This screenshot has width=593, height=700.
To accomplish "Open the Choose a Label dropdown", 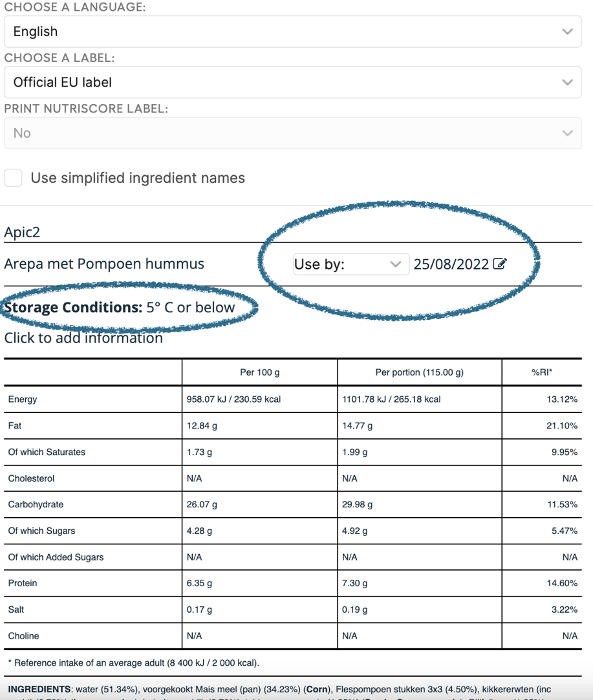I will pyautogui.click(x=291, y=82).
